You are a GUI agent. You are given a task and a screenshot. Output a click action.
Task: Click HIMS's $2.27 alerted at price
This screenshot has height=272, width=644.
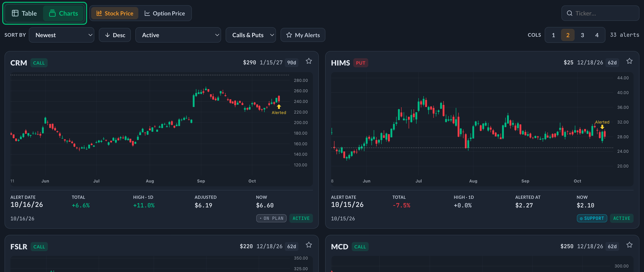(524, 206)
